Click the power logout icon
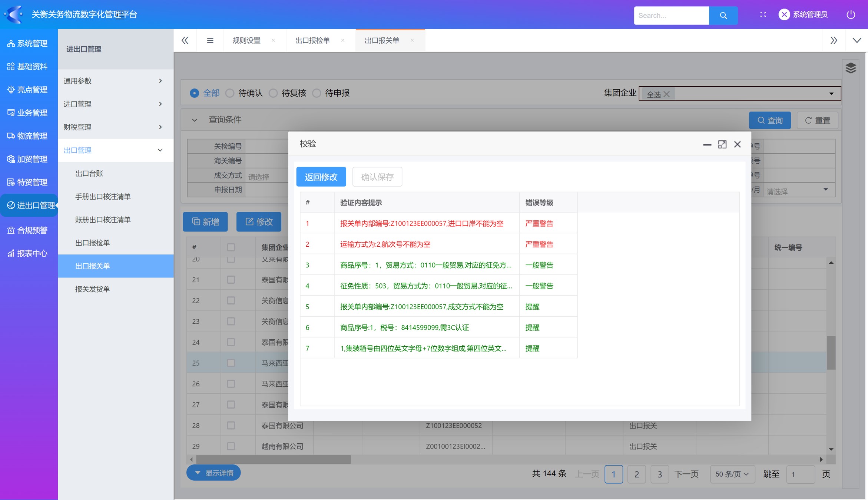The image size is (868, 500). pos(851,14)
